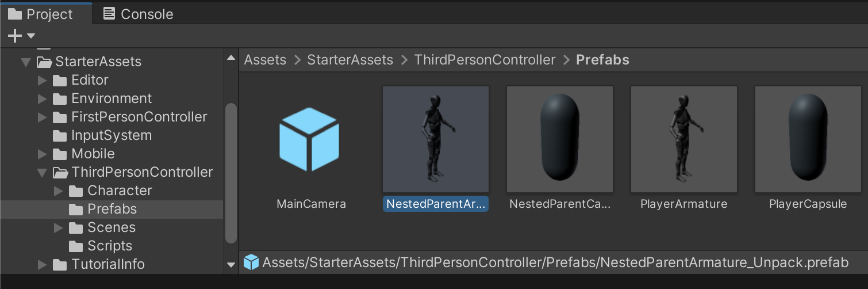
Task: Select the PlayerCapsule prefab thumbnail
Action: click(x=808, y=139)
